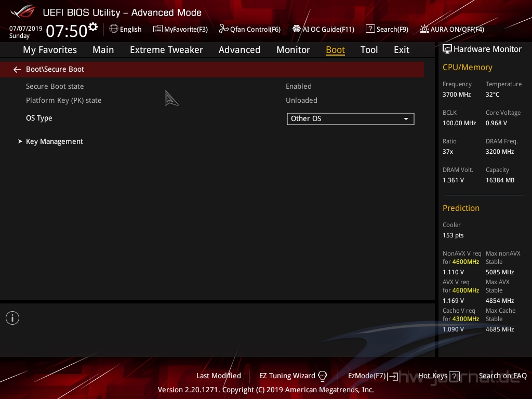This screenshot has height=399, width=532.
Task: Click the OS Type dropdown arrow
Action: tap(406, 119)
